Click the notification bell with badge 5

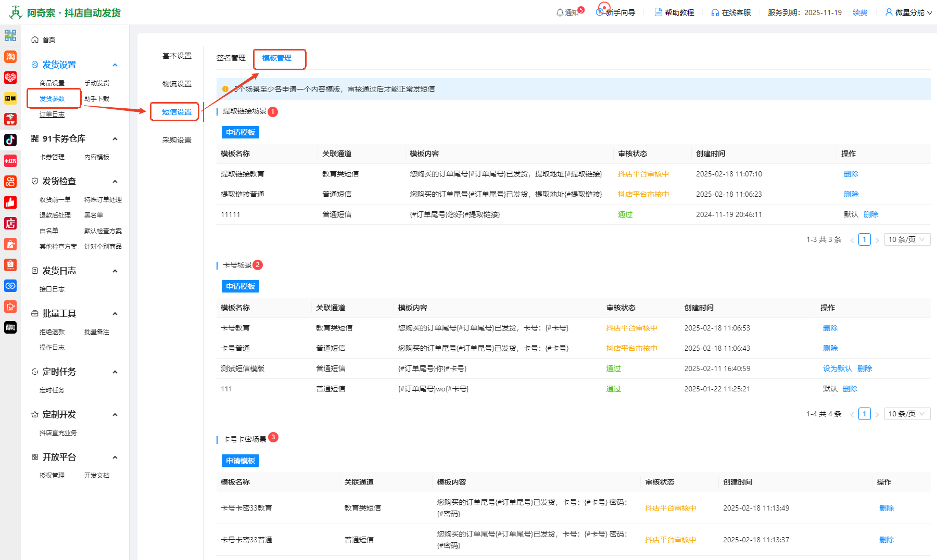click(x=560, y=12)
